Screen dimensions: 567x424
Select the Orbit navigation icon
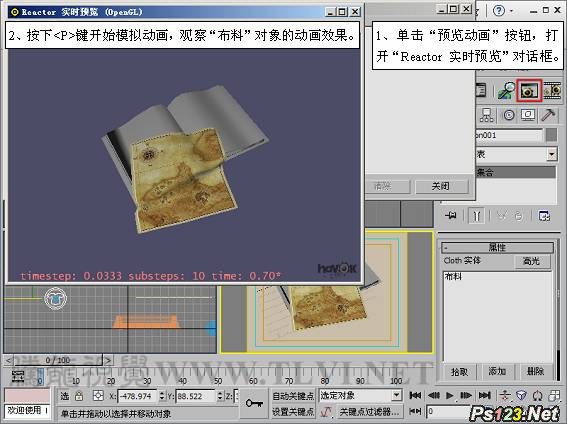538,395
